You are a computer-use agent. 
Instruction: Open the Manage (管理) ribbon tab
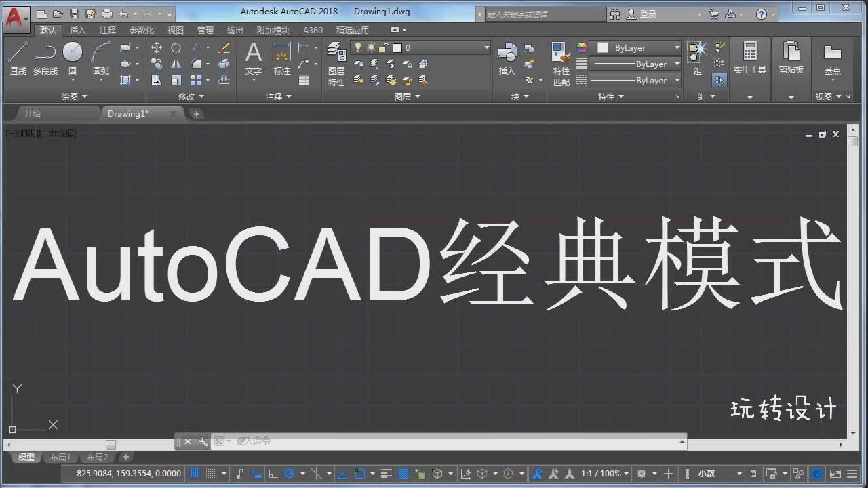[205, 30]
